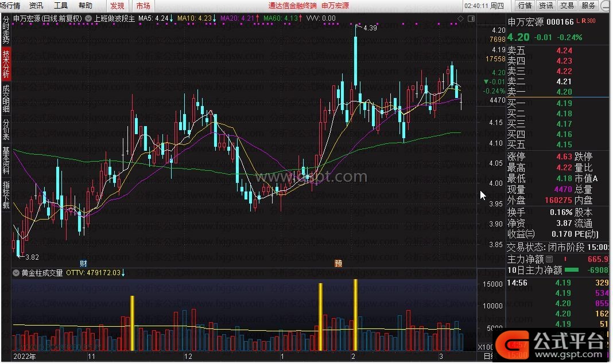The width and height of the screenshot is (613, 364).
Task: Open the main indicator dropdown beside 申万宏源(日线,前复权)
Action: click(x=88, y=18)
